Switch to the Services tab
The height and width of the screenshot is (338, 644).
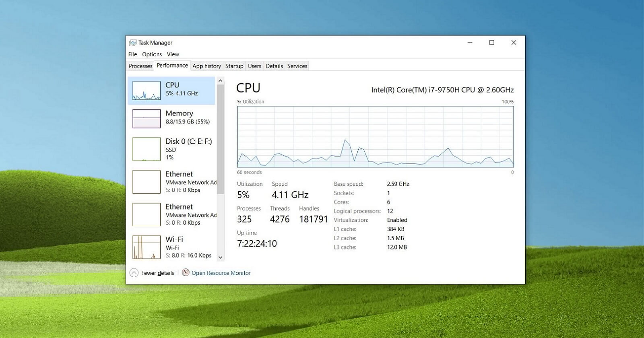[297, 66]
